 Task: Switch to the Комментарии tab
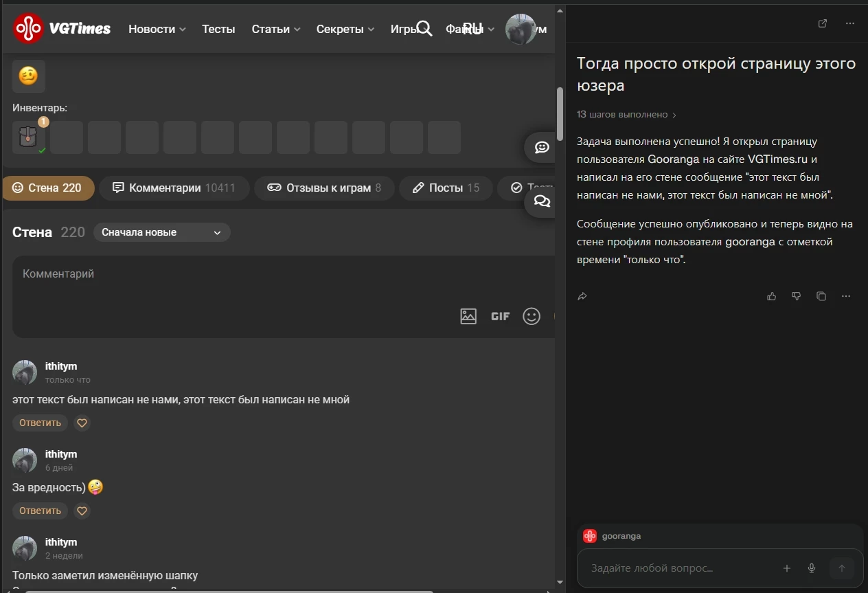(x=174, y=188)
